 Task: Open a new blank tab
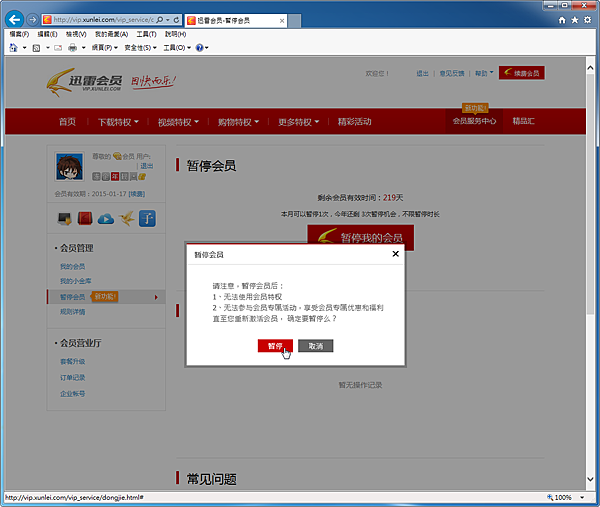(294, 21)
